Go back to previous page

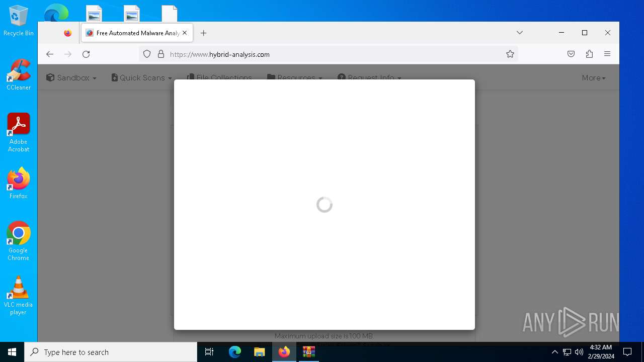[x=50, y=54]
